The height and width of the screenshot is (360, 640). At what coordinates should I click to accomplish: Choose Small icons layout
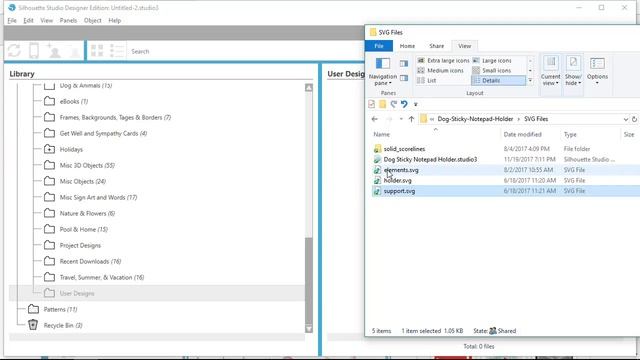pos(492,71)
